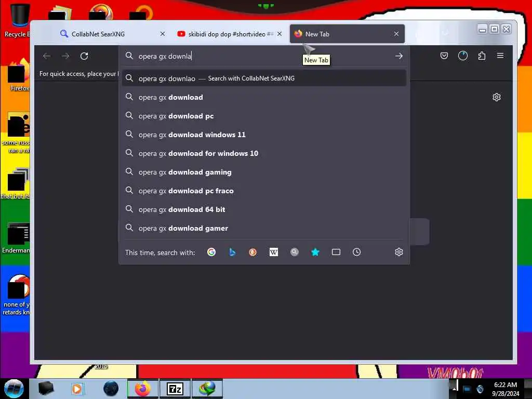The width and height of the screenshot is (532, 399).
Task: Search history with the clock icon
Action: point(356,252)
